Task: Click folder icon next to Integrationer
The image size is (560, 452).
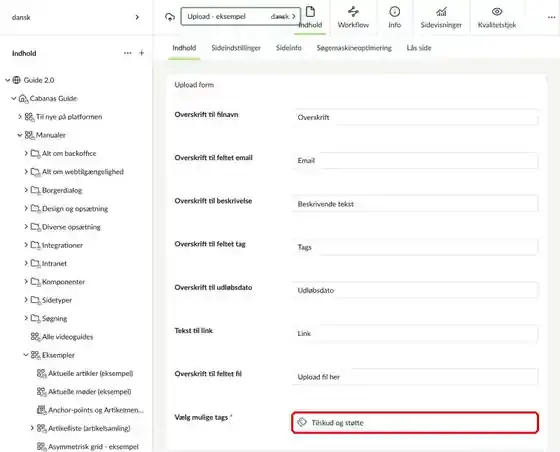Action: 35,245
